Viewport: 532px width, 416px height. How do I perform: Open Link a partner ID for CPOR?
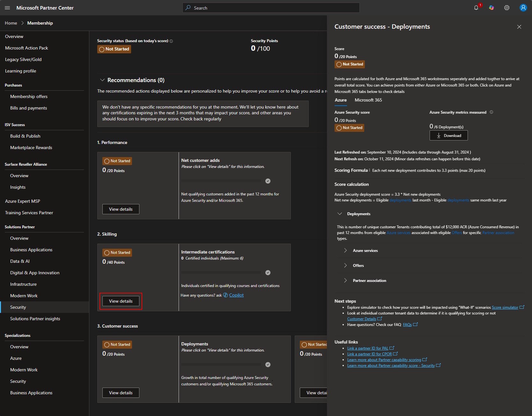[370, 354]
